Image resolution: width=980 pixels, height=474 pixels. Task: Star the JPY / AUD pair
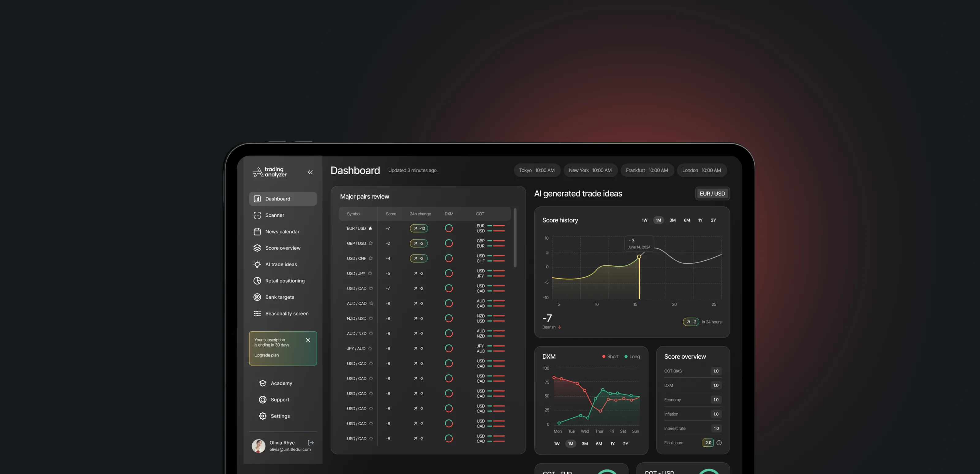(370, 349)
